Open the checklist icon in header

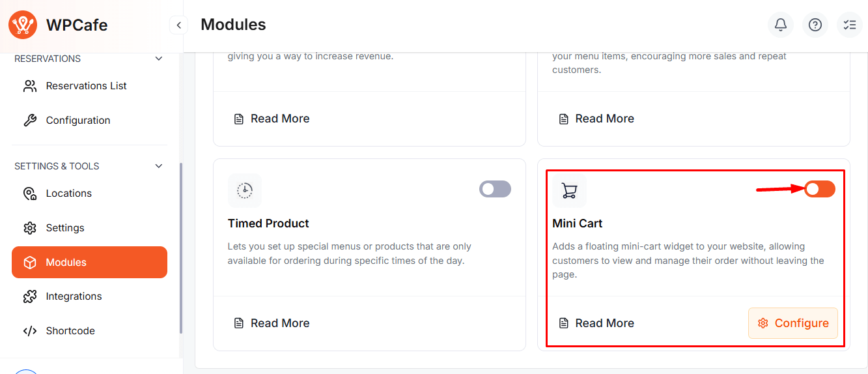pyautogui.click(x=849, y=25)
